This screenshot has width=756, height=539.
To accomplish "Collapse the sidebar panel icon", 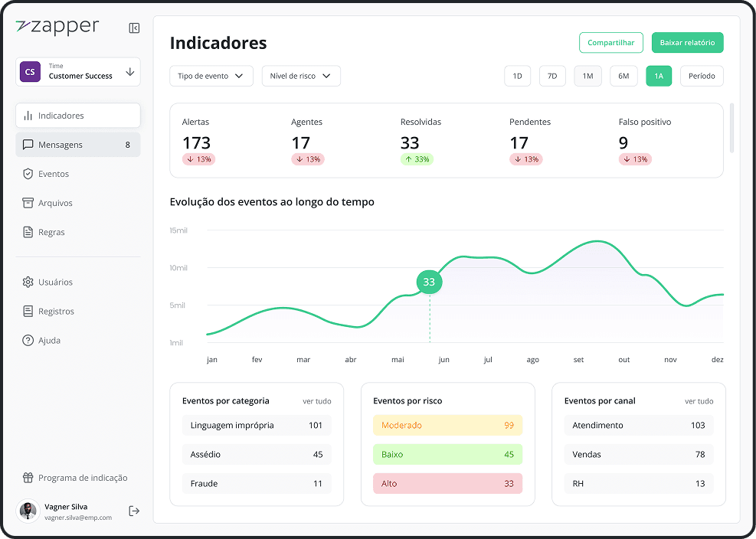I will [x=134, y=28].
